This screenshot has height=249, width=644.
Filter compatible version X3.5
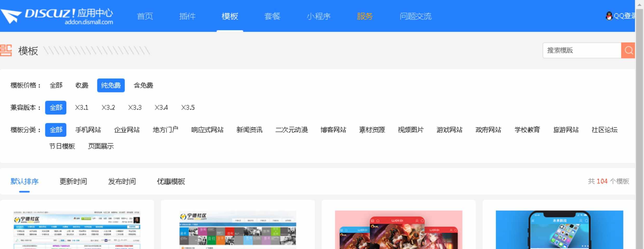pyautogui.click(x=188, y=108)
